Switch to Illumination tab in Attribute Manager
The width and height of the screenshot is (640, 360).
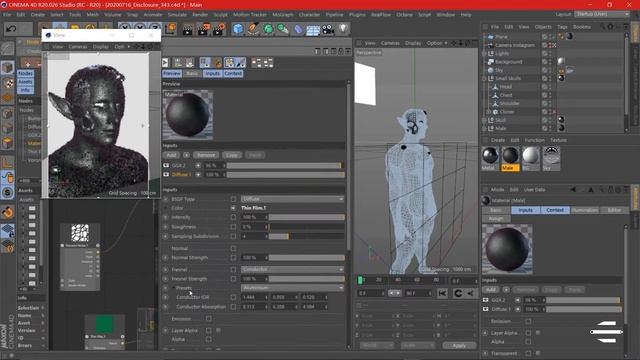pyautogui.click(x=585, y=210)
